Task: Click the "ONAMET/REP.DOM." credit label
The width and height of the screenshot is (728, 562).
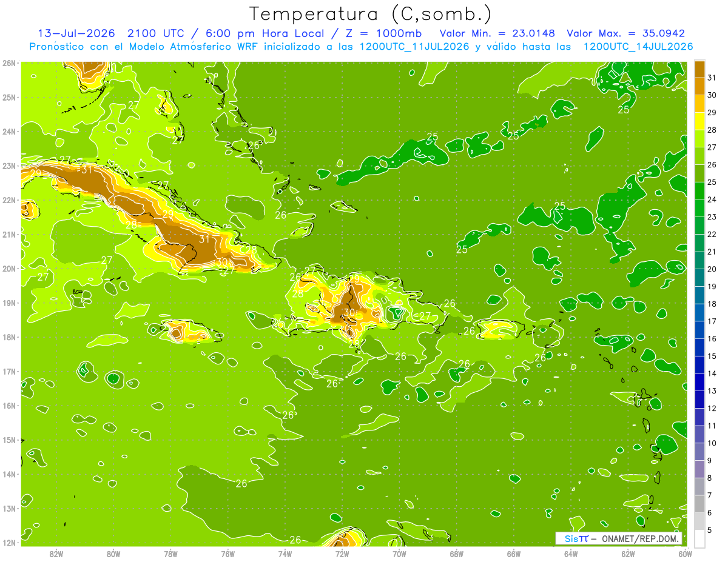Action: click(x=640, y=538)
